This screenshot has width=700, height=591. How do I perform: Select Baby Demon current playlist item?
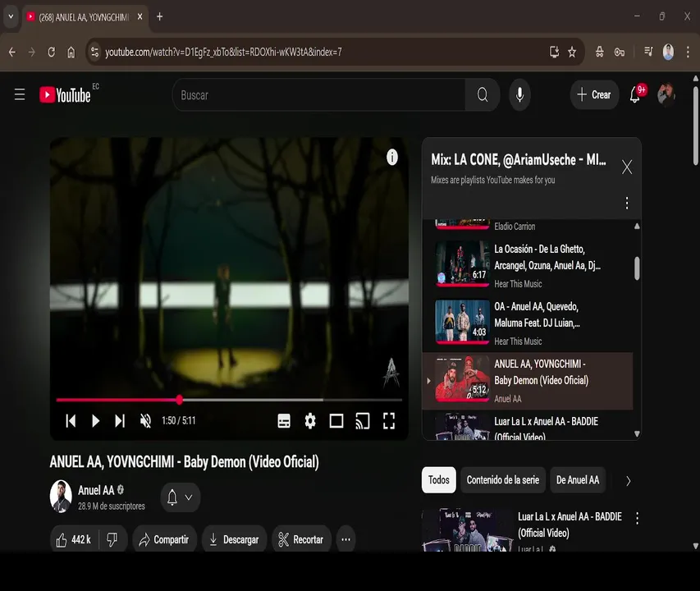pos(527,381)
